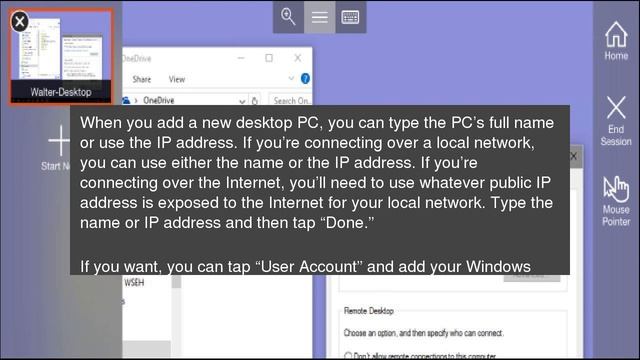Open the connection bar hamburger menu

pyautogui.click(x=320, y=17)
